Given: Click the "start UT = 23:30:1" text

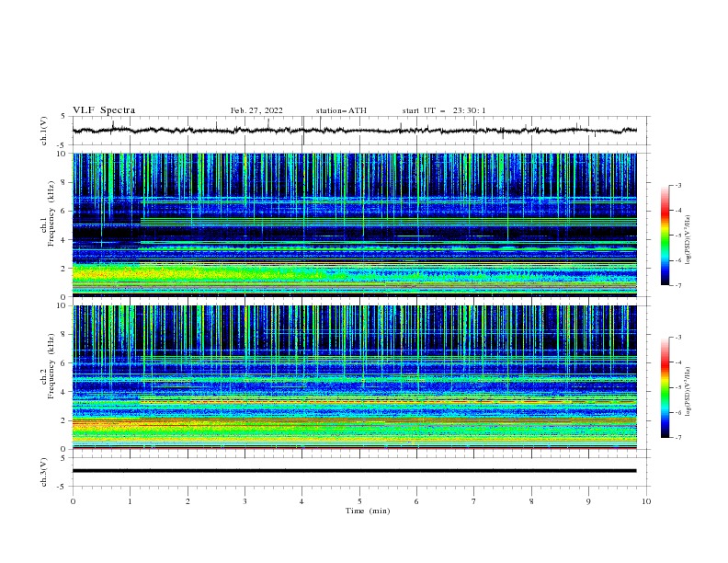Looking at the screenshot, I should (x=444, y=110).
